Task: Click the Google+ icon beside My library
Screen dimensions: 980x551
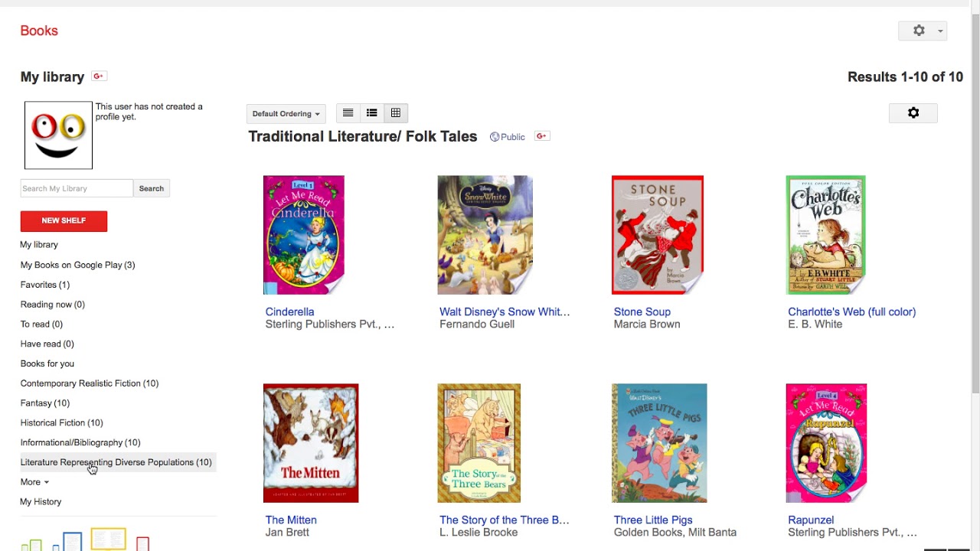Action: (99, 76)
